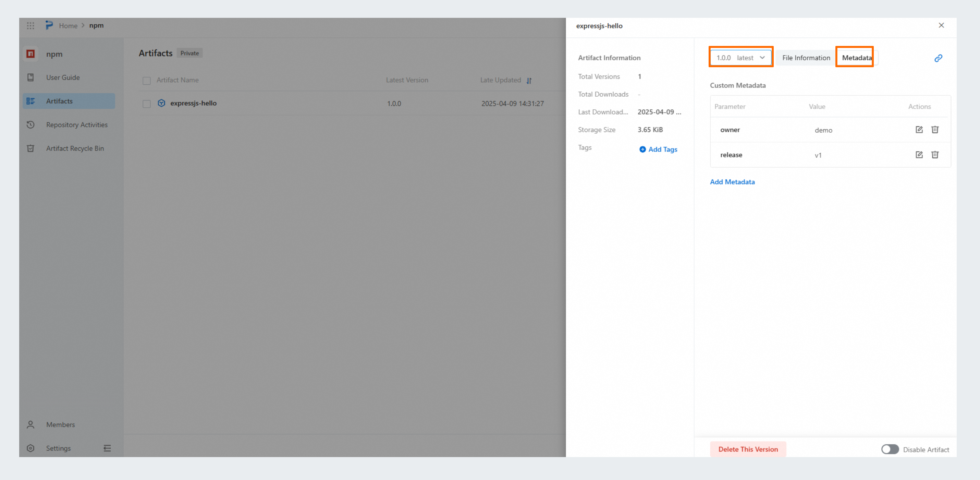The image size is (980, 480).
Task: Click trash icon for release metadata
Action: tap(935, 155)
